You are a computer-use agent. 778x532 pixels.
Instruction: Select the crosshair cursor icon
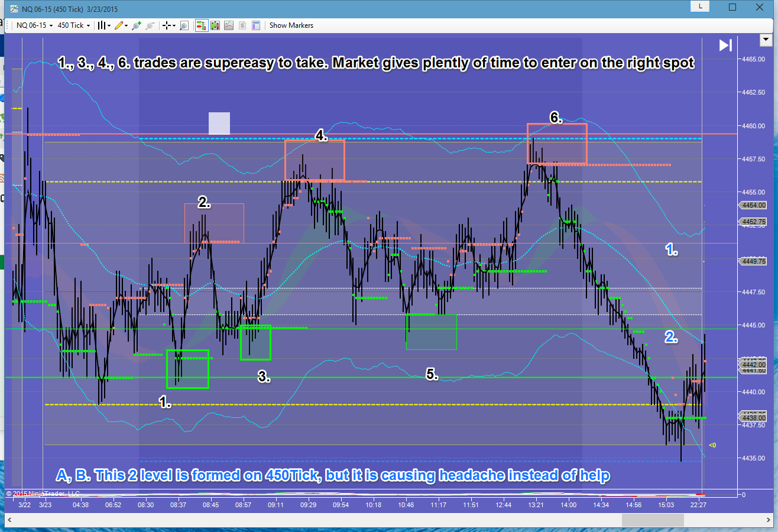[167, 25]
